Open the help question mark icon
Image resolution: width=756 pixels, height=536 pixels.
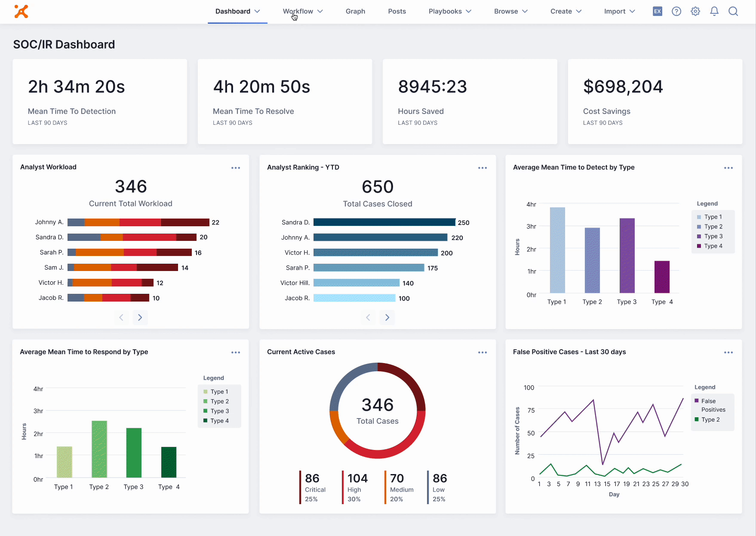676,12
